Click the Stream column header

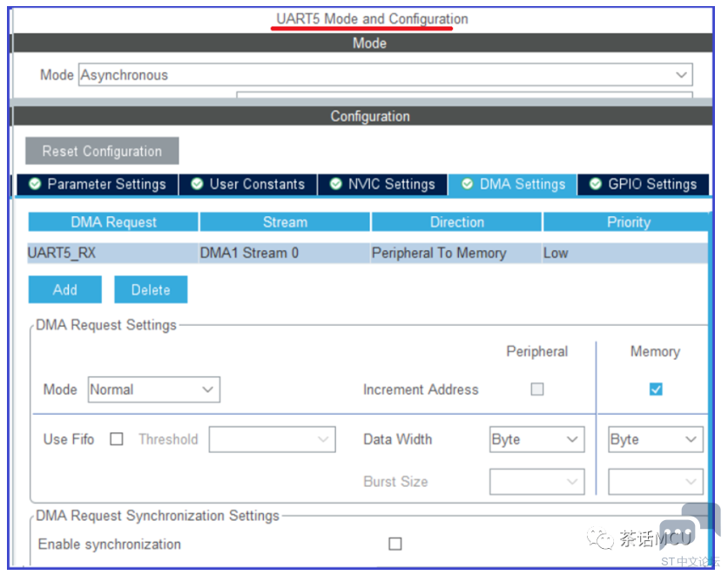coord(285,222)
